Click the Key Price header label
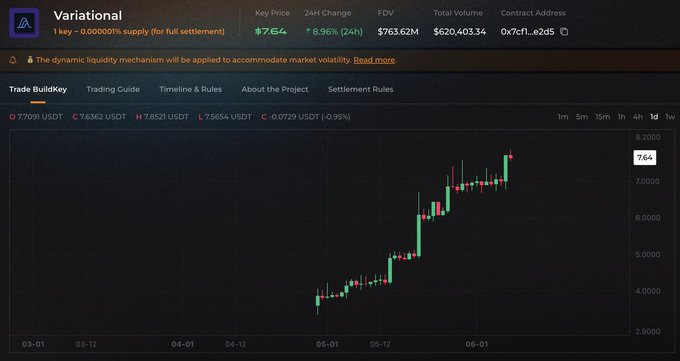Image resolution: width=680 pixels, height=361 pixels. pos(272,13)
